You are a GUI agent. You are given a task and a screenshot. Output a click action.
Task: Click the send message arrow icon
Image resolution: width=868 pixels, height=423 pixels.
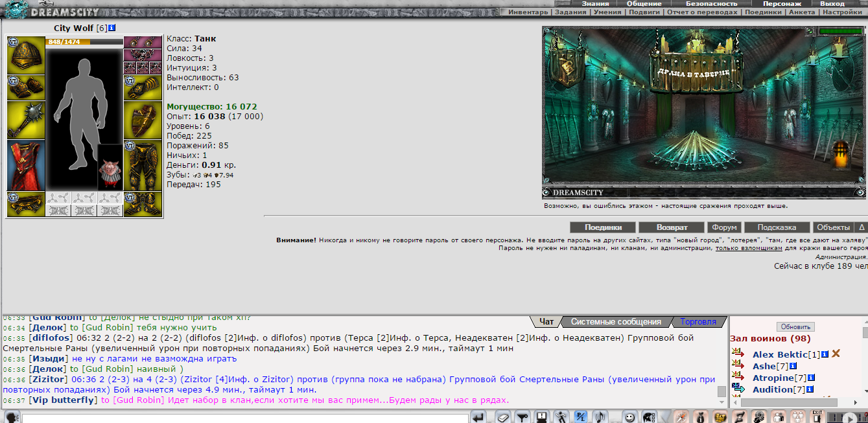[x=478, y=417]
